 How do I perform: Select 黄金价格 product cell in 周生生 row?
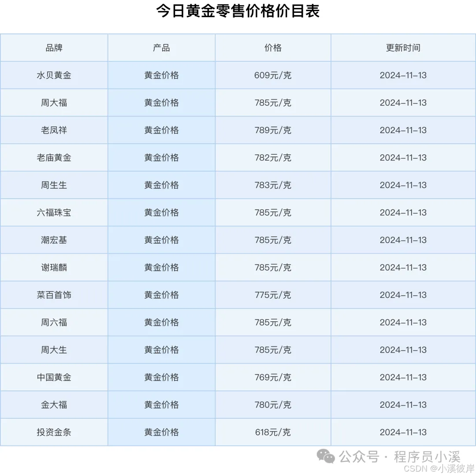[161, 185]
